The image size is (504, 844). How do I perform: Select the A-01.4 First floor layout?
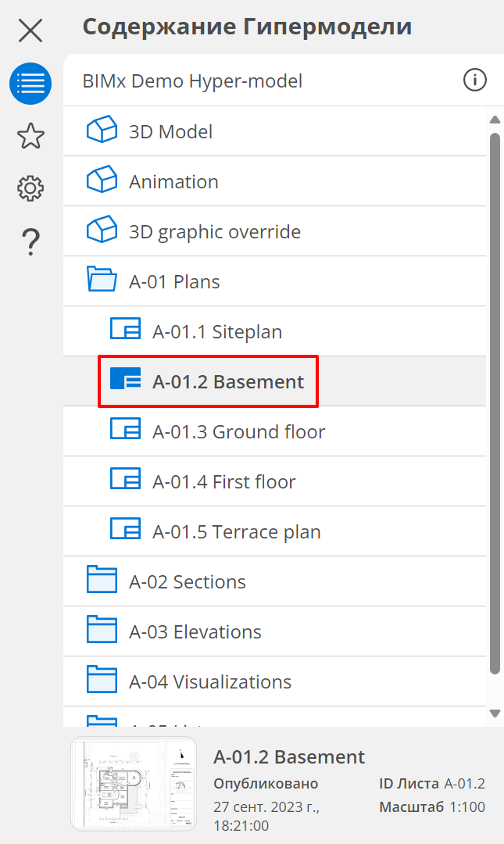223,481
